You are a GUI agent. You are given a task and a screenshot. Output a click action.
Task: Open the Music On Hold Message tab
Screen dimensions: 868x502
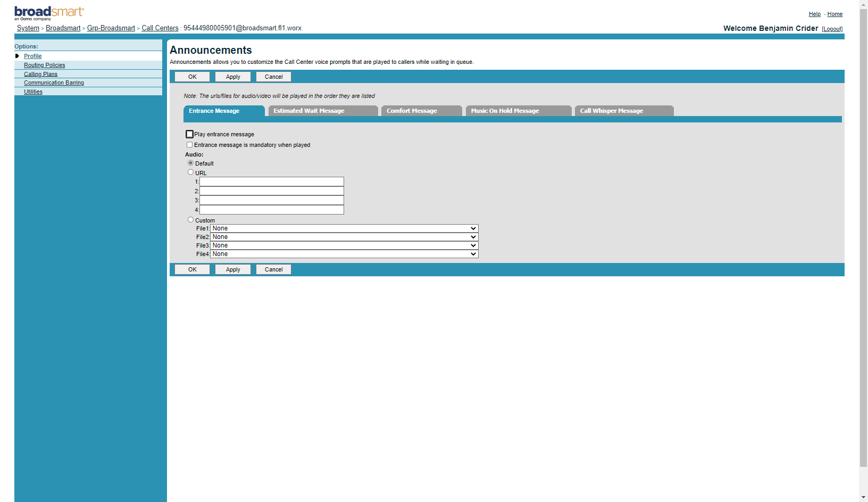(519, 111)
